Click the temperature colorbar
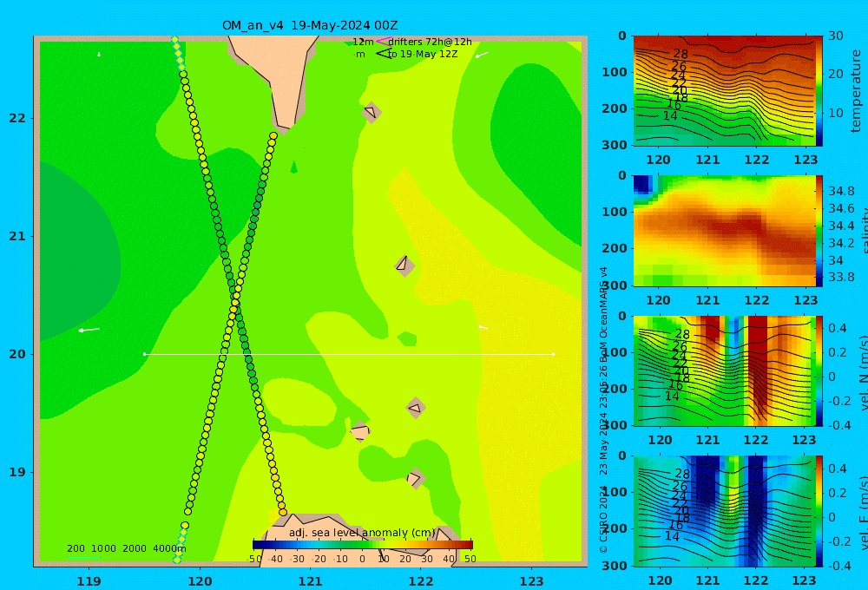This screenshot has width=868, height=590. [819, 91]
